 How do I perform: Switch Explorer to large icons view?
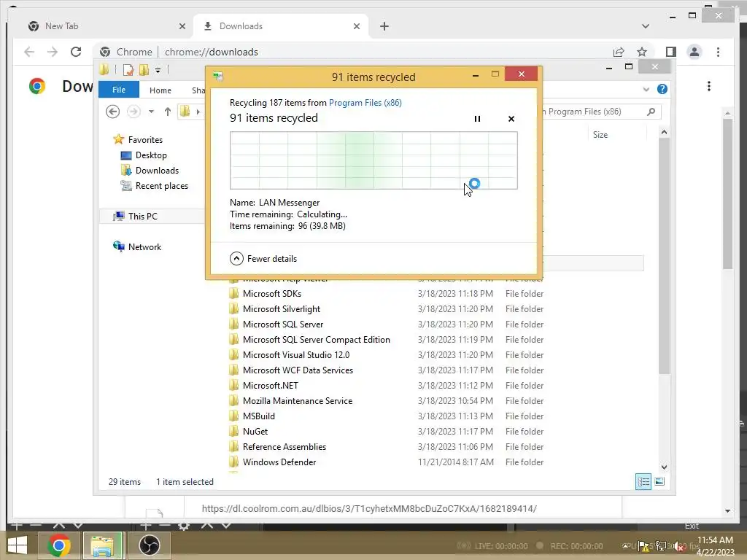[659, 481]
